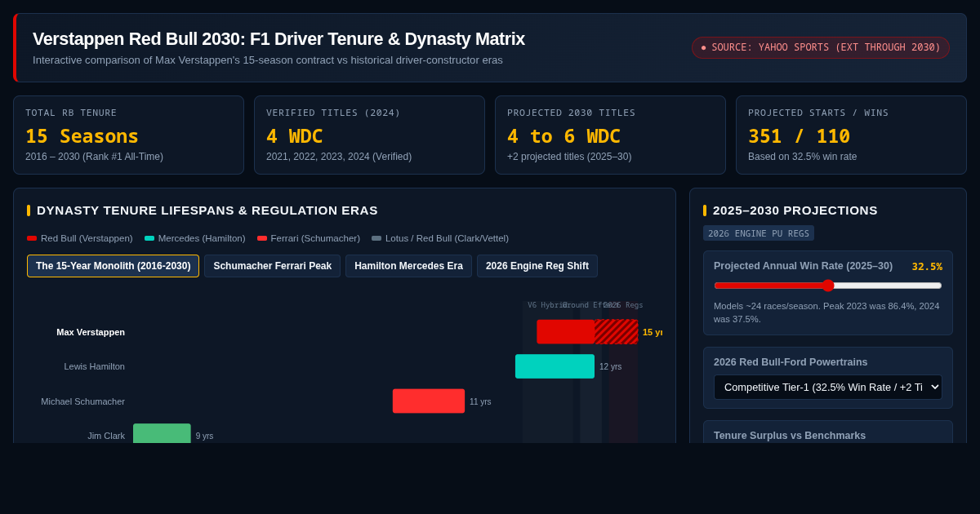Click the '351 / 110' value

(x=799, y=136)
